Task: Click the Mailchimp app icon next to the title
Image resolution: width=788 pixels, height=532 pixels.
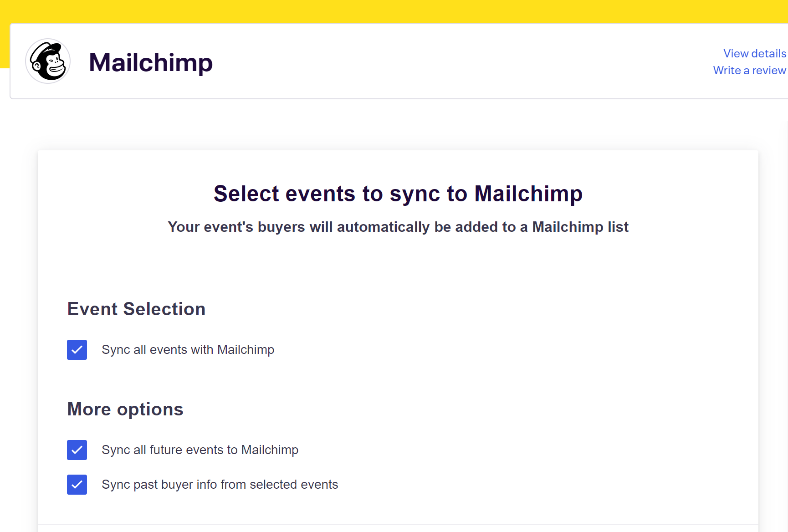Action: pyautogui.click(x=48, y=61)
